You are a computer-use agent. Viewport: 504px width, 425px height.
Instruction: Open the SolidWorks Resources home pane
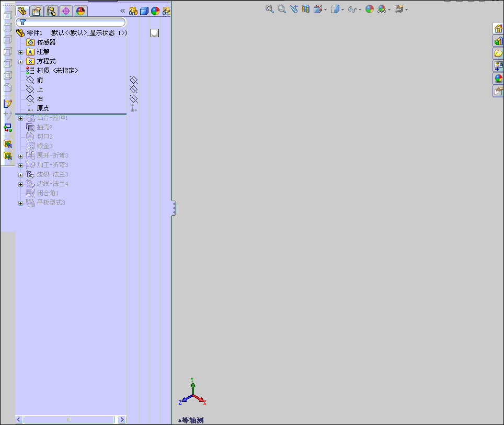pyautogui.click(x=497, y=28)
